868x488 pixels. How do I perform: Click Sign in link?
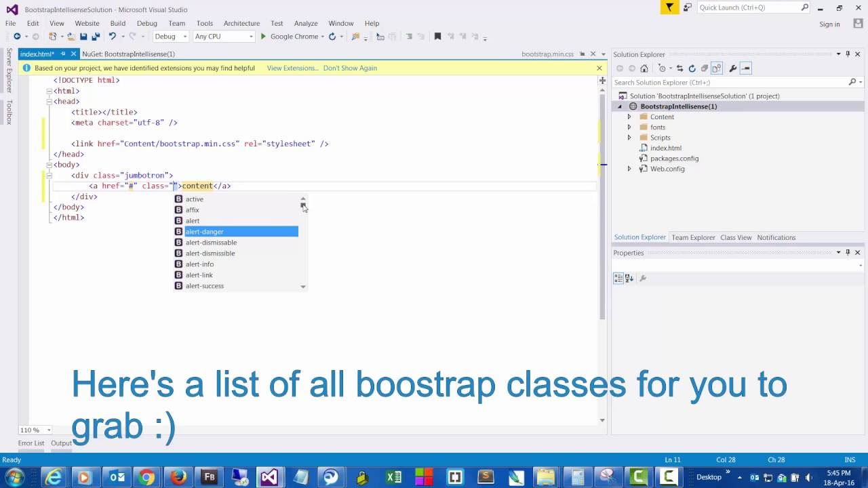(x=829, y=24)
